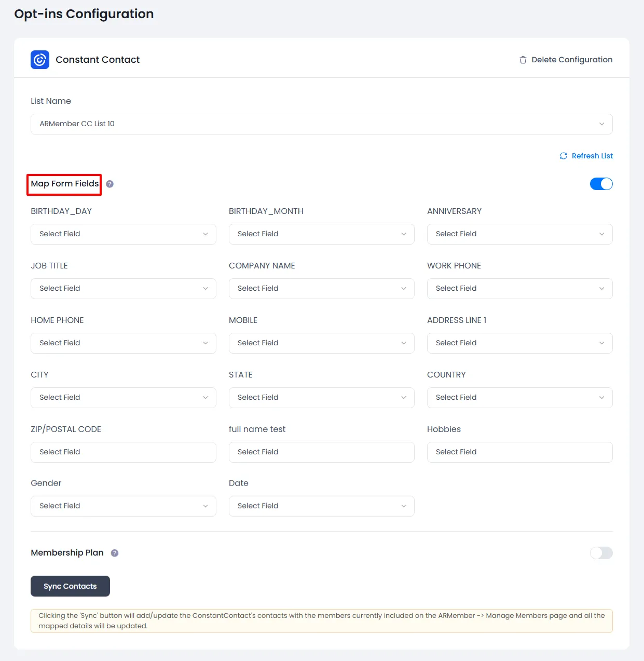Open the COMPANY NAME field dropdown
Viewport: 644px width, 661px height.
(321, 289)
